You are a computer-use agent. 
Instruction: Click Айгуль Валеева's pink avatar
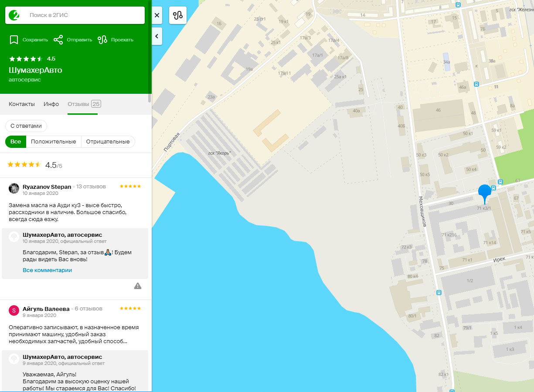[14, 310]
